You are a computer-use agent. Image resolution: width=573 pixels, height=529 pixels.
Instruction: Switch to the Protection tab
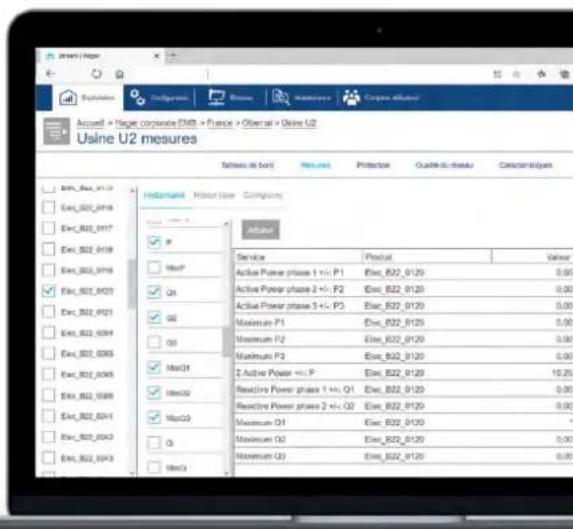[373, 165]
